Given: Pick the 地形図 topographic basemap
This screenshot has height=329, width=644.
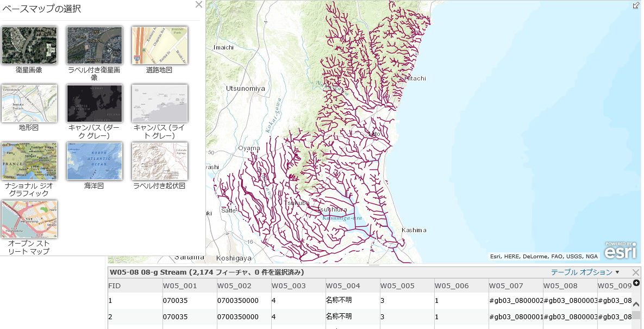Looking at the screenshot, I should click(x=29, y=103).
